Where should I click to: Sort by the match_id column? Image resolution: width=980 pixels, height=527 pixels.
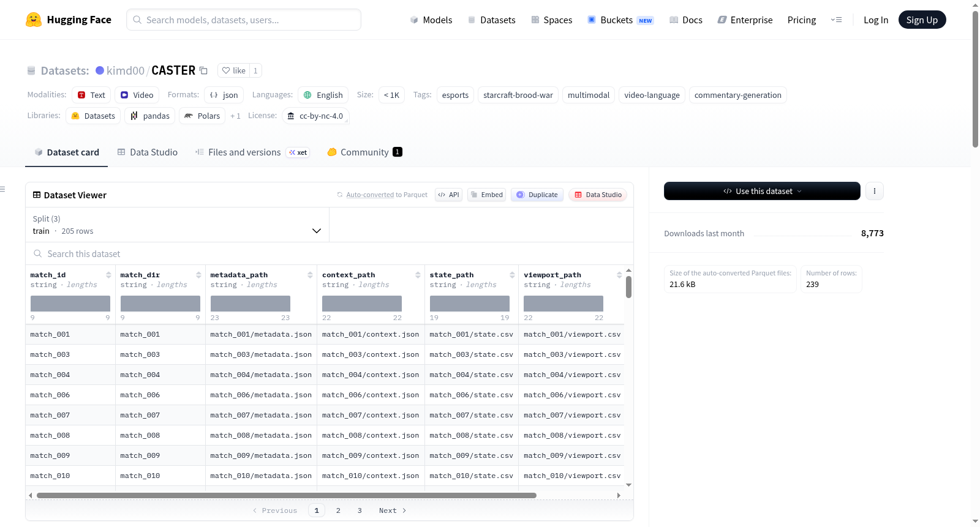tap(108, 275)
